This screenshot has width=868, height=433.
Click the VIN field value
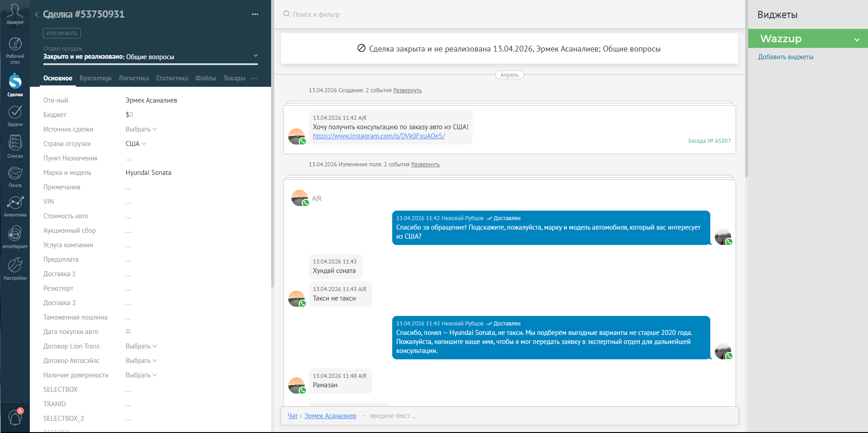(128, 202)
